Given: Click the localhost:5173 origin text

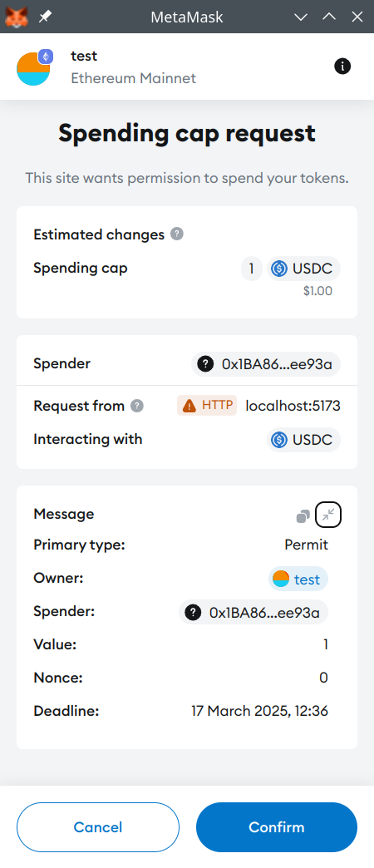Looking at the screenshot, I should click(293, 406).
